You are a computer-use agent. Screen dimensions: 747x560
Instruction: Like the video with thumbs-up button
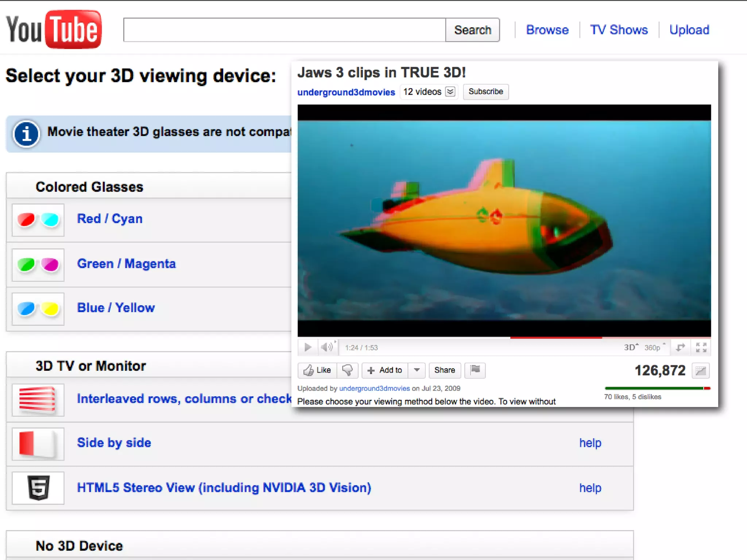click(x=317, y=370)
